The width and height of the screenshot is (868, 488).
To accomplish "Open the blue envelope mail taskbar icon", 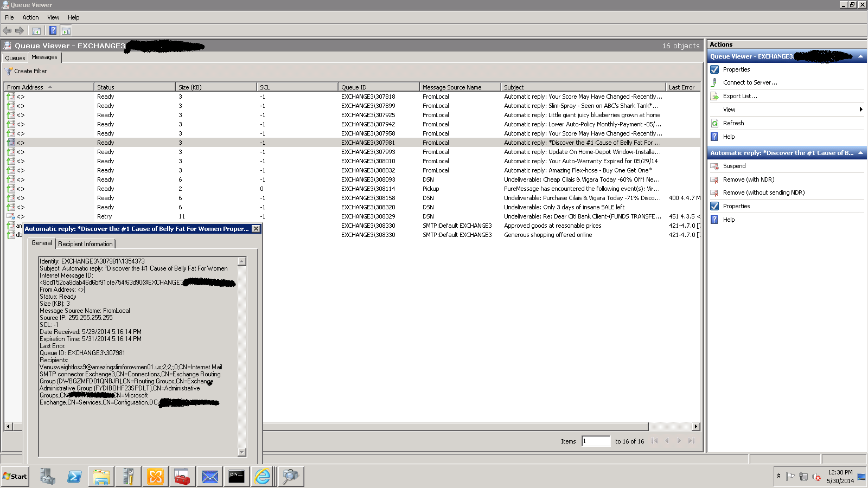I will (209, 477).
